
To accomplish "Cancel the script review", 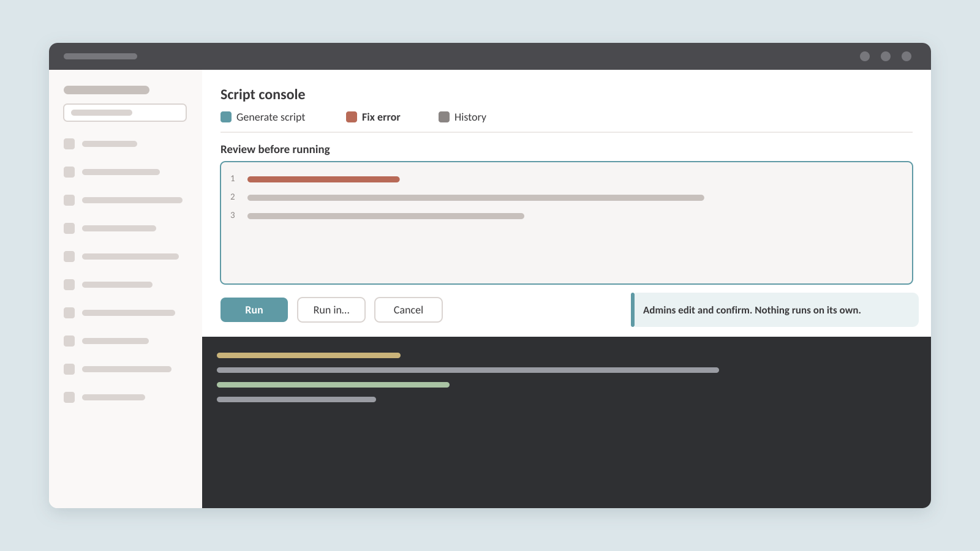I will [x=409, y=310].
